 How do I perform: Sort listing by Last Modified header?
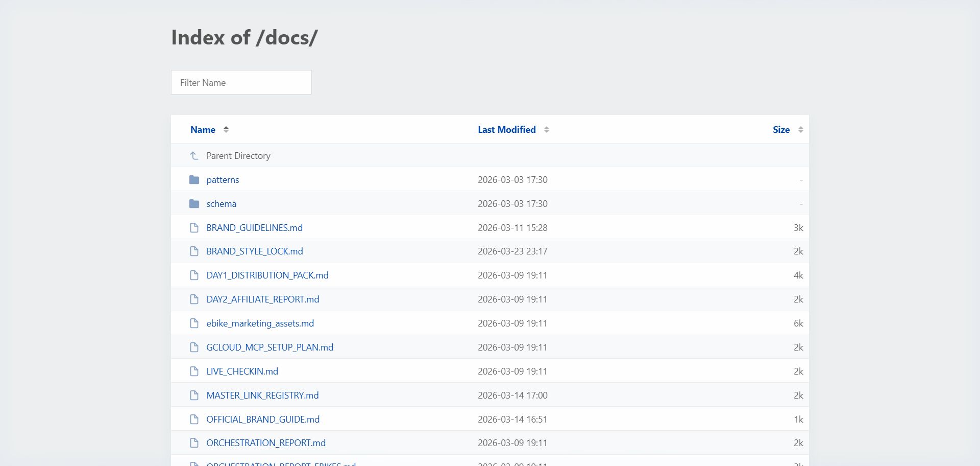[x=506, y=130]
